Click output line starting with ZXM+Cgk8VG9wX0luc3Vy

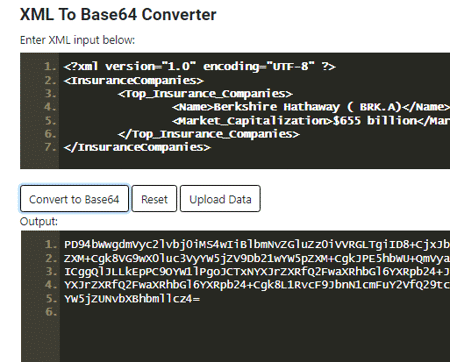point(257,258)
